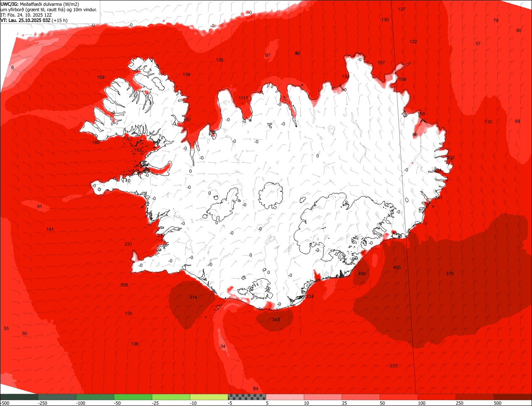Image resolution: width=532 pixels, height=406 pixels.
Task: Click the legend swatch between -100 and -50
Action: tap(95, 397)
